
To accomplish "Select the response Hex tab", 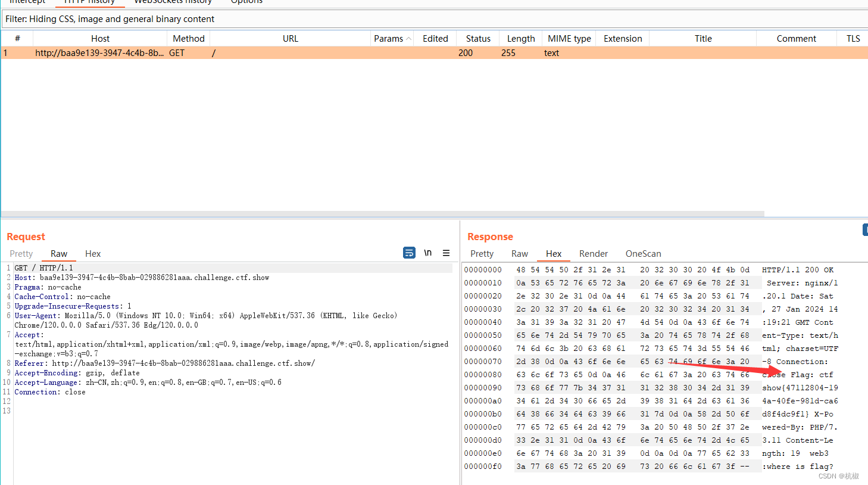I will (x=554, y=254).
